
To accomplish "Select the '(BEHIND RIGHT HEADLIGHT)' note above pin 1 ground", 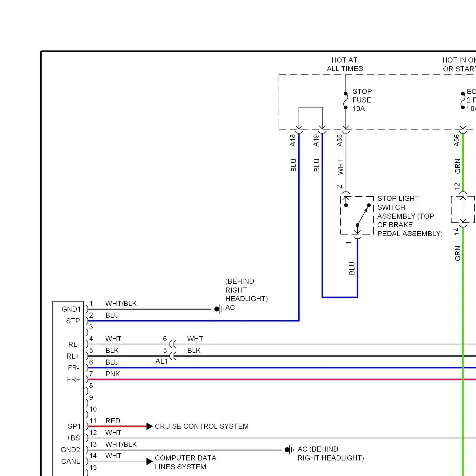I will click(246, 290).
